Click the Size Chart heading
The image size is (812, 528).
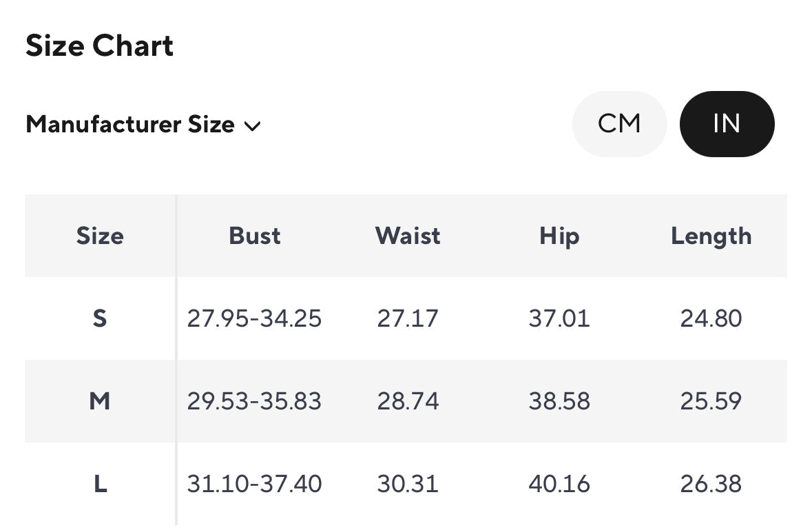99,46
